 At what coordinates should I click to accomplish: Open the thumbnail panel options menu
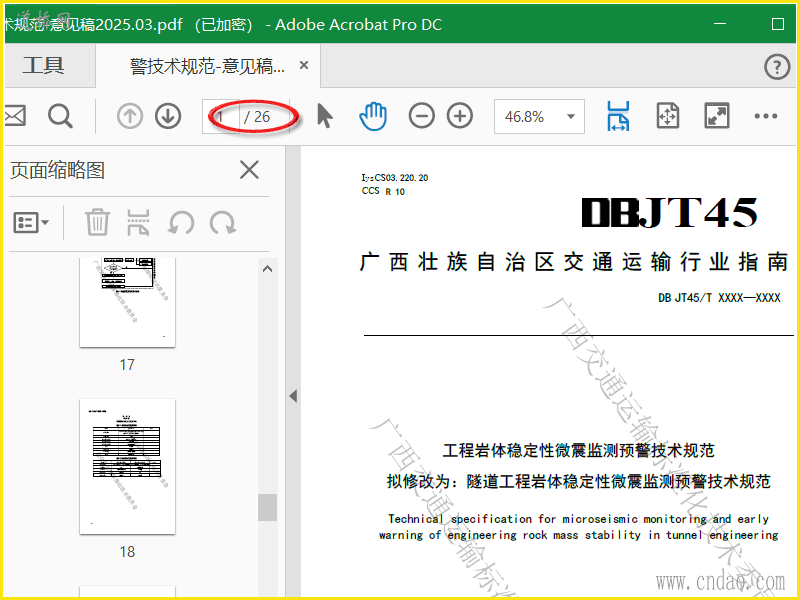(31, 222)
